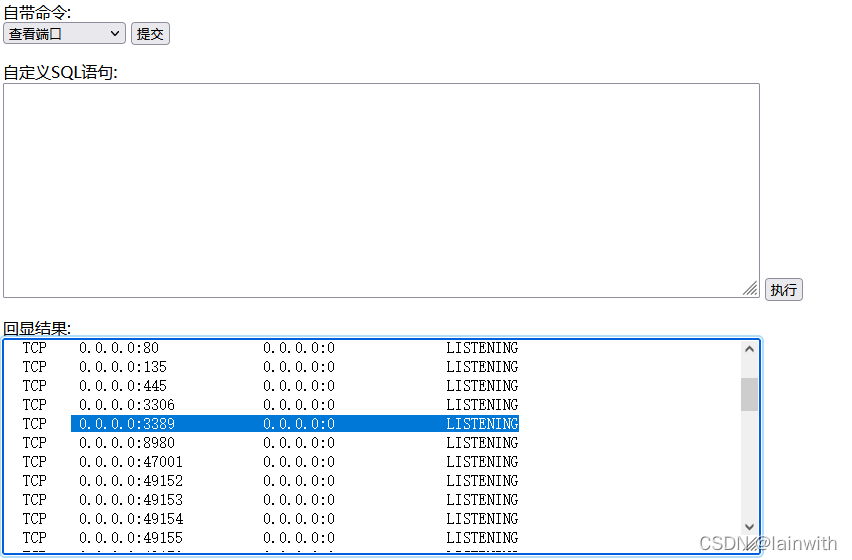Click the SQL textarea resize grip
Viewport: 852px width, 560px height.
[750, 288]
